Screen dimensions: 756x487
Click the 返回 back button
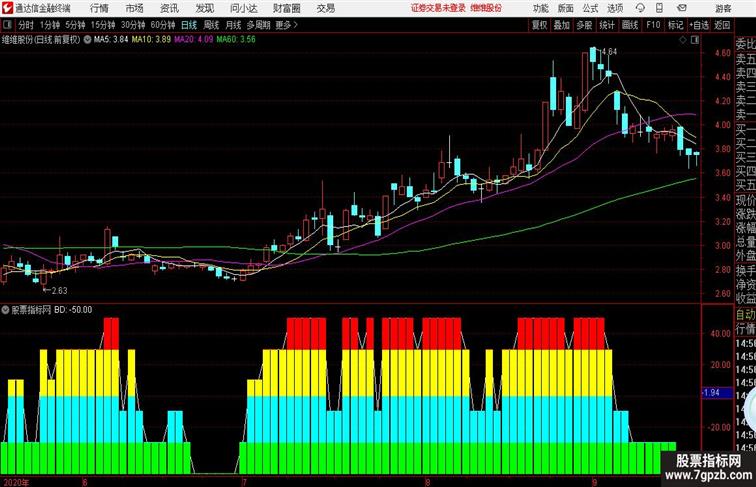pyautogui.click(x=722, y=25)
